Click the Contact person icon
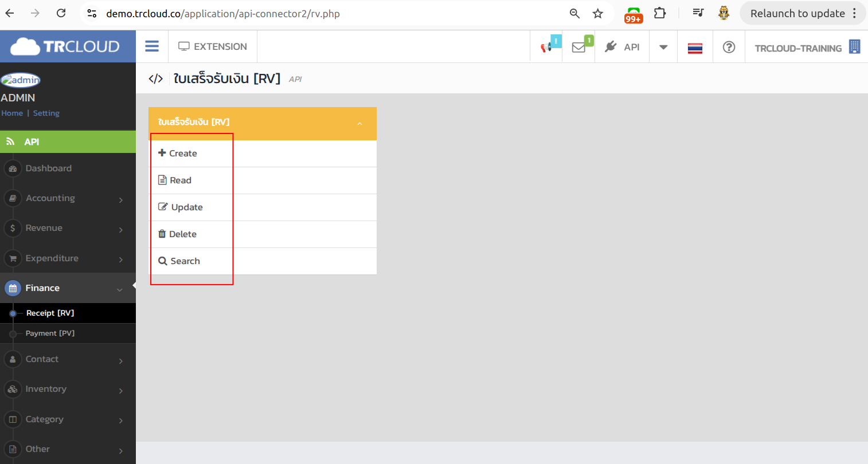Image resolution: width=868 pixels, height=464 pixels. tap(13, 359)
